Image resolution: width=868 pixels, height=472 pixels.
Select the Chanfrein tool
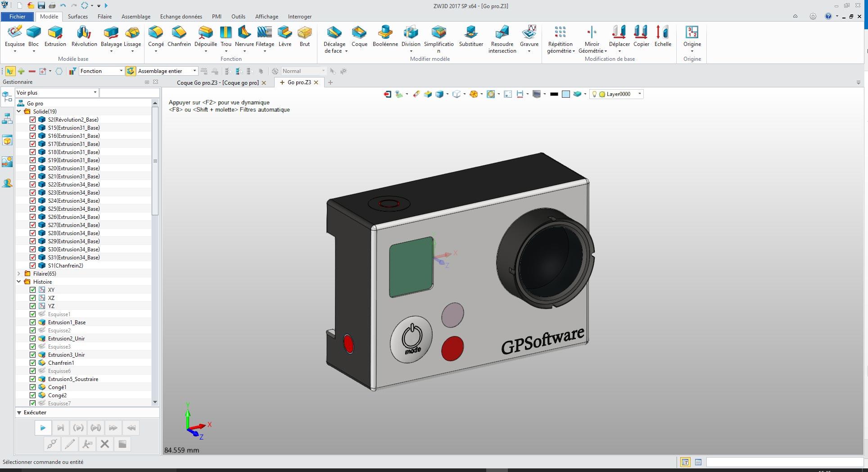[179, 36]
